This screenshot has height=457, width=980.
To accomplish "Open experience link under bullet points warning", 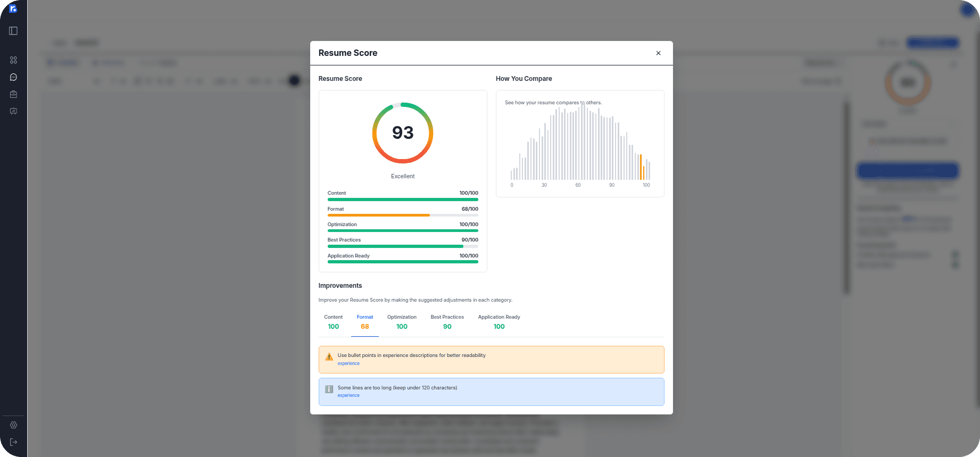I will coord(348,363).
